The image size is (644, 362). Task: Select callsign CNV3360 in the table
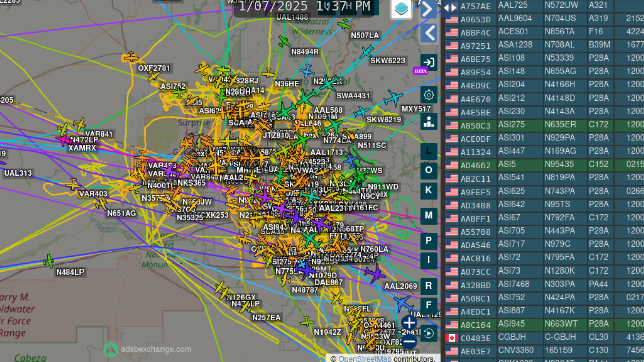point(515,349)
